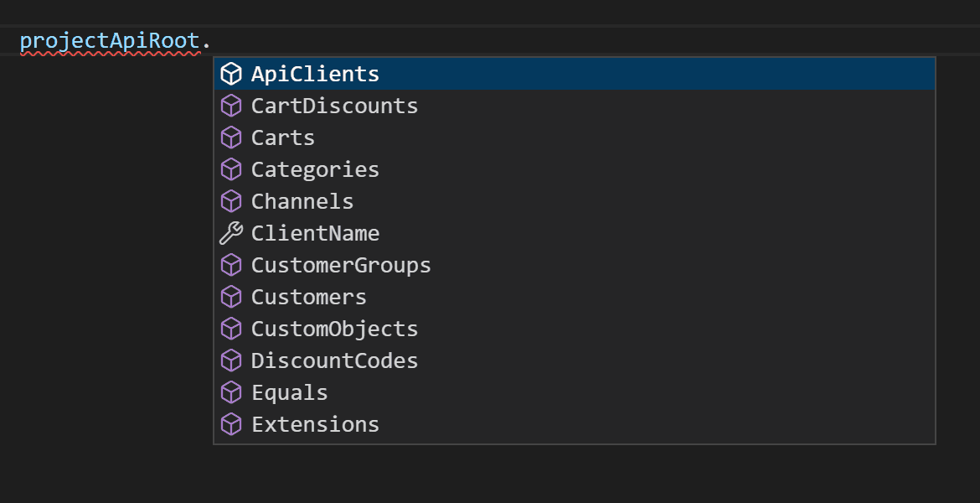Click the cube icon next to Carts

[x=230, y=138]
